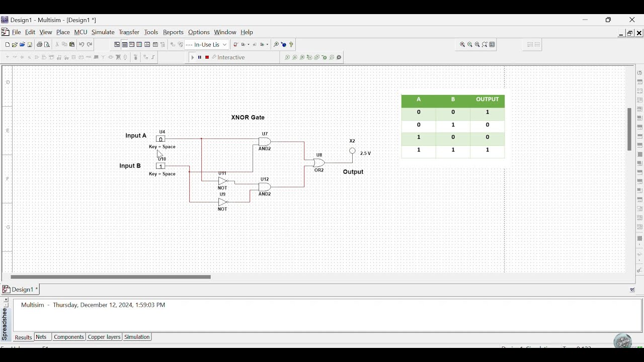This screenshot has height=362, width=644.
Task: Click the horizontal scrollbar of the workspace
Action: (111, 277)
